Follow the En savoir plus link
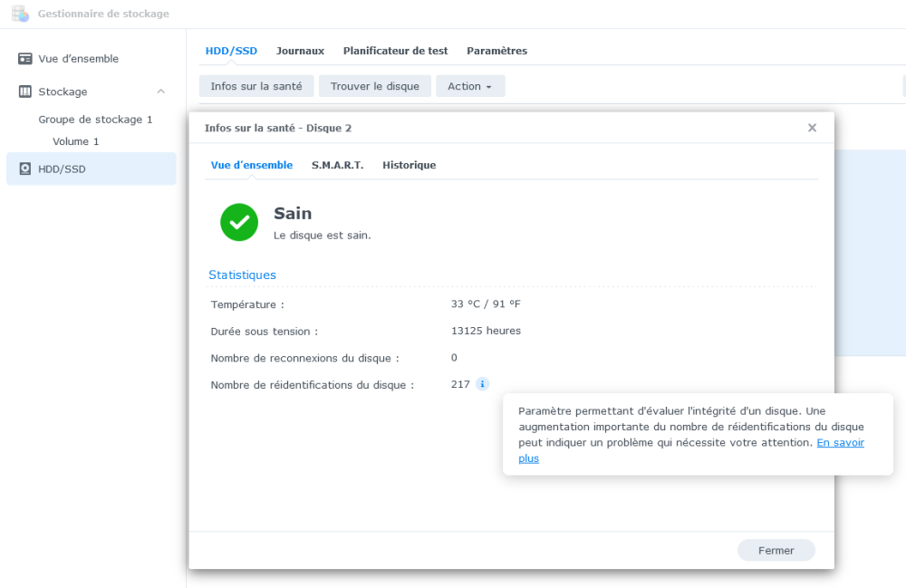Viewport: 906px width, 588px height. [840, 443]
